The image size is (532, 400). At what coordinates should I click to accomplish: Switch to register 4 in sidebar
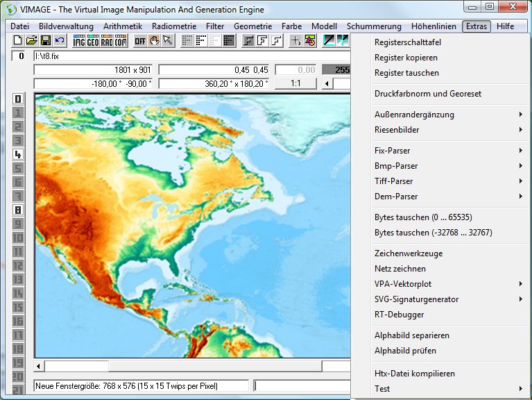click(18, 154)
